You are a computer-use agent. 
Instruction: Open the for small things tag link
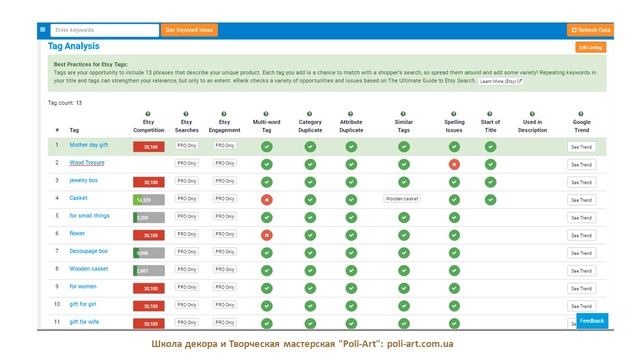(89, 216)
